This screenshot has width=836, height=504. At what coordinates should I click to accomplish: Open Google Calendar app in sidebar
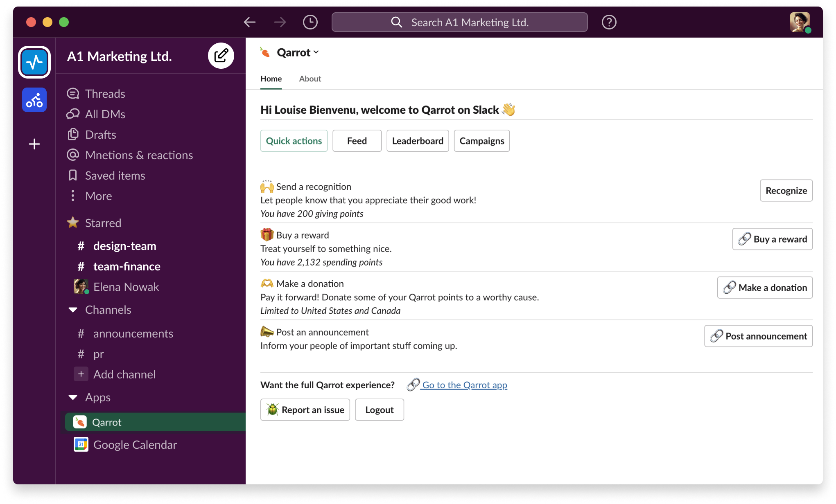[x=81, y=444]
